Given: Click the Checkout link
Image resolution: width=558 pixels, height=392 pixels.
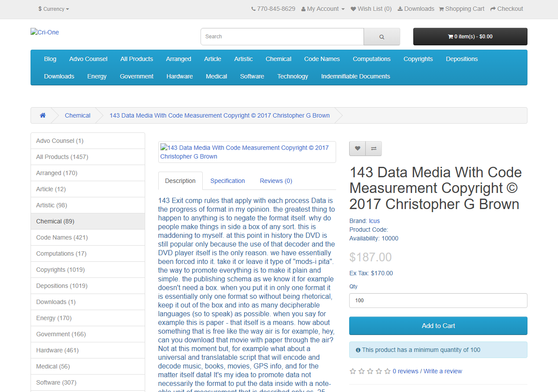Looking at the screenshot, I should 507,9.
